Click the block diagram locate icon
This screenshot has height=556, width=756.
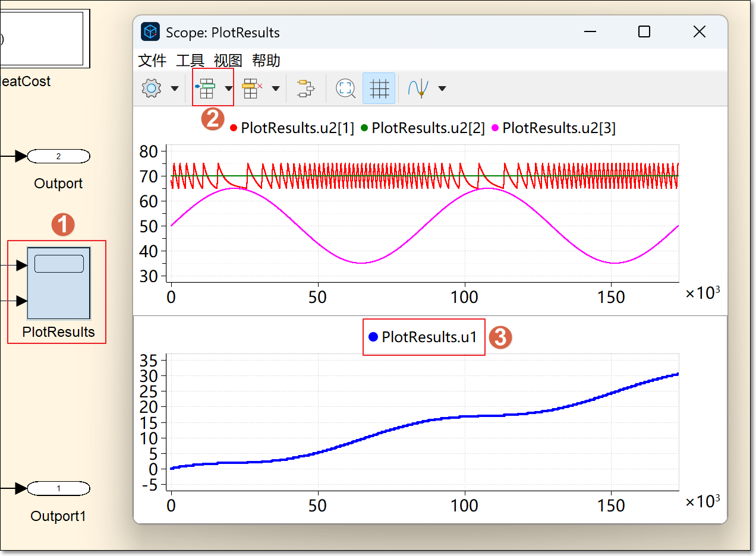(x=305, y=89)
